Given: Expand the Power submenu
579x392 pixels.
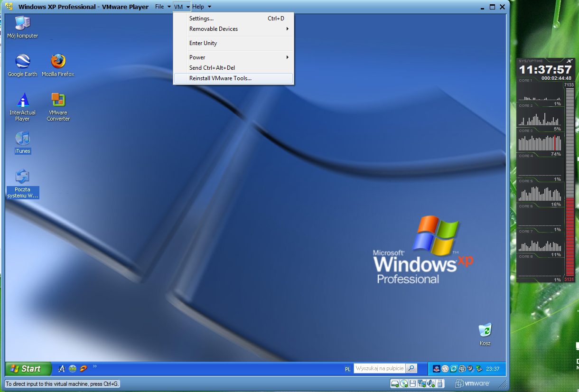Looking at the screenshot, I should 233,57.
